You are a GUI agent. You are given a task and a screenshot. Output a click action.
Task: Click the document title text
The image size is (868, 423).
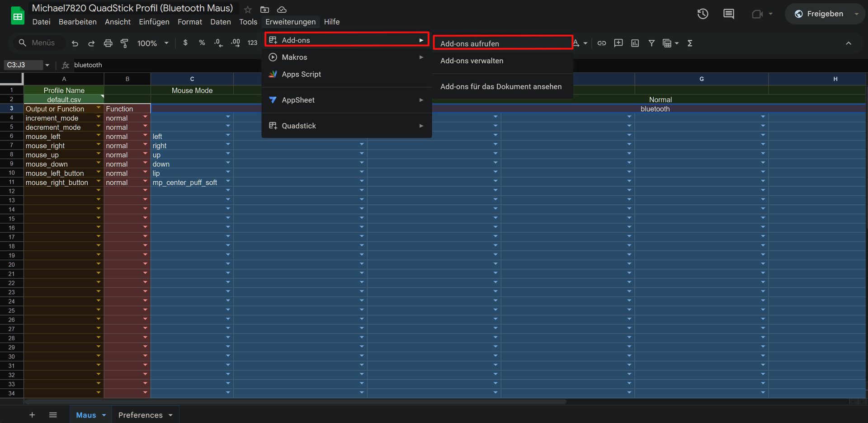pyautogui.click(x=132, y=8)
